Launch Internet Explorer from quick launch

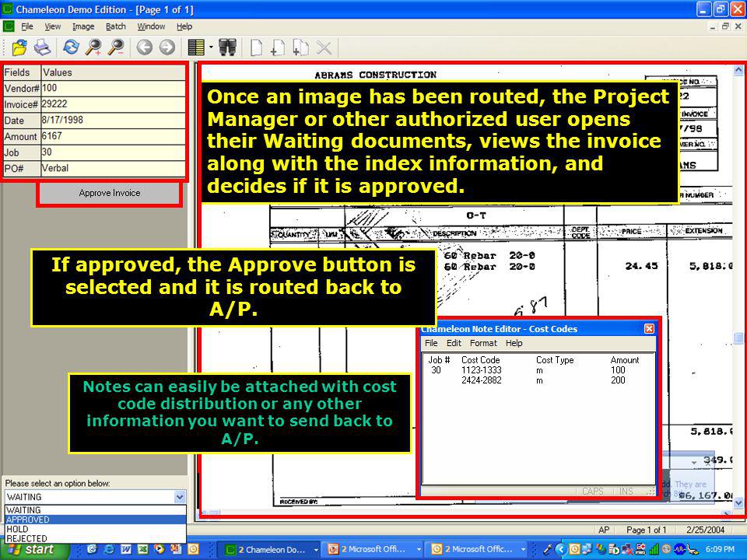click(x=109, y=550)
